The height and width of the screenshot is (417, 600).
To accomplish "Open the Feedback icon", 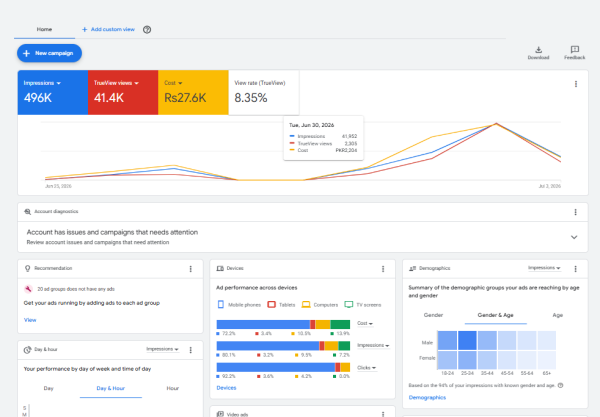I will [574, 50].
